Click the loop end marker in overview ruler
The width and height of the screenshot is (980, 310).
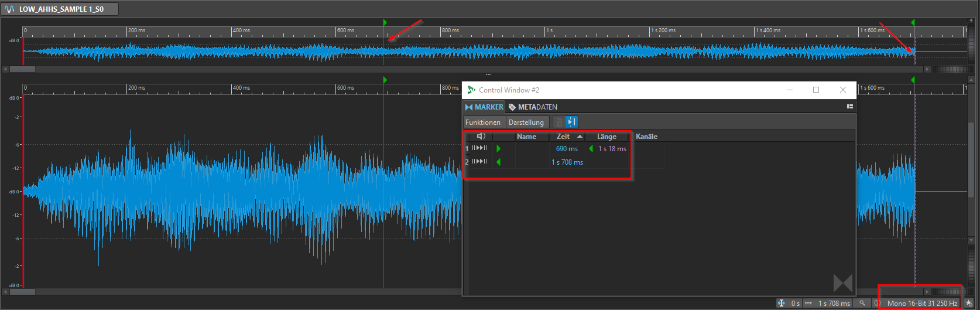(913, 22)
